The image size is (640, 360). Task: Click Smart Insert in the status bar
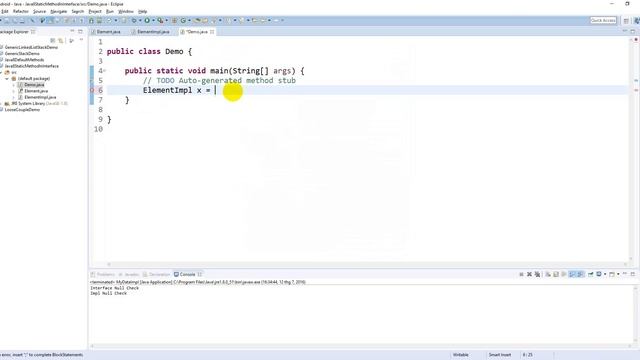point(500,355)
